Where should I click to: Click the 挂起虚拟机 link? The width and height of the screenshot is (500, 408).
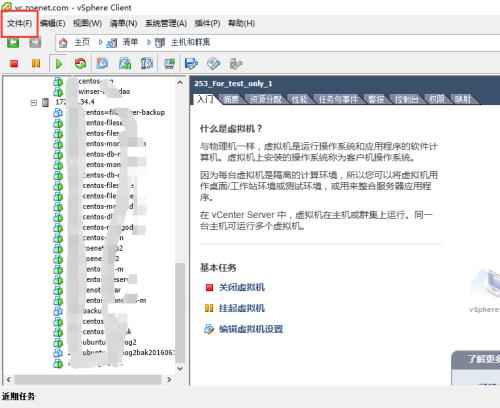click(x=242, y=308)
